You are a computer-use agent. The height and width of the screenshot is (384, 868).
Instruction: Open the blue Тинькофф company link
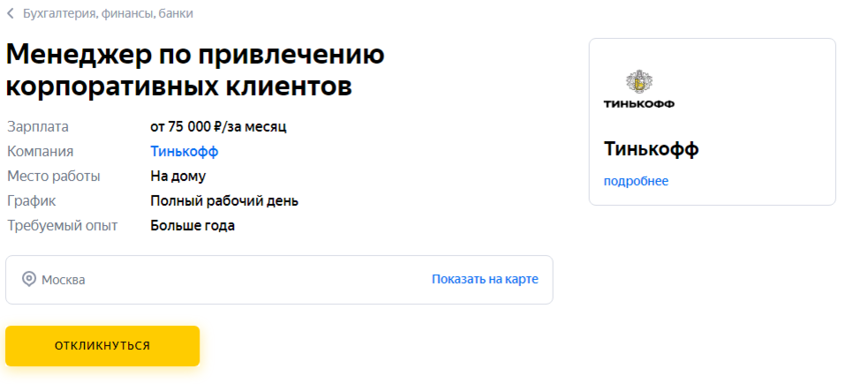coord(185,152)
